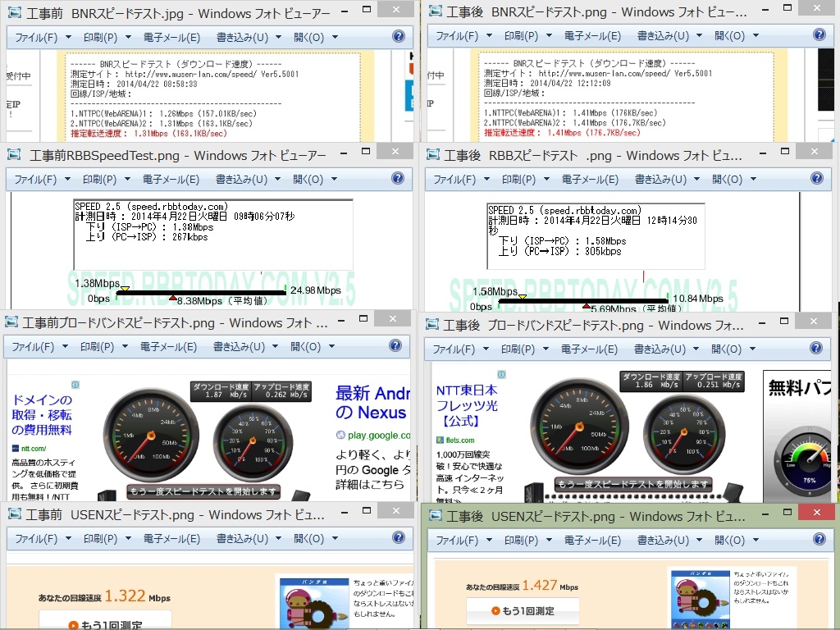Click the 推定転送速度: 1.31Mbps line

(149, 134)
